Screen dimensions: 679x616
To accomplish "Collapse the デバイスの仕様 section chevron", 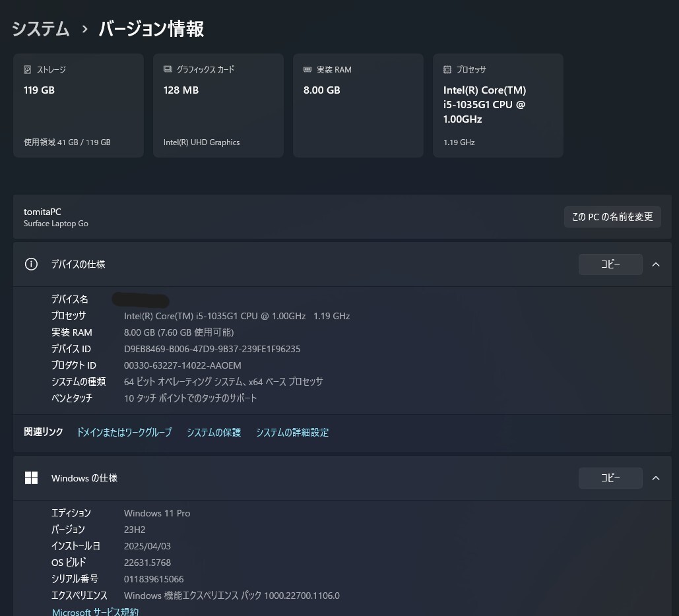I will (656, 264).
